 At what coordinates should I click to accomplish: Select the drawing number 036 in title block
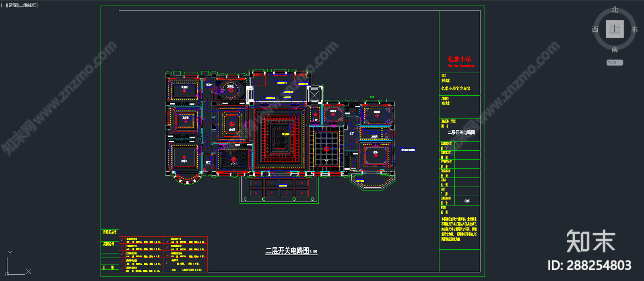pyautogui.click(x=467, y=201)
